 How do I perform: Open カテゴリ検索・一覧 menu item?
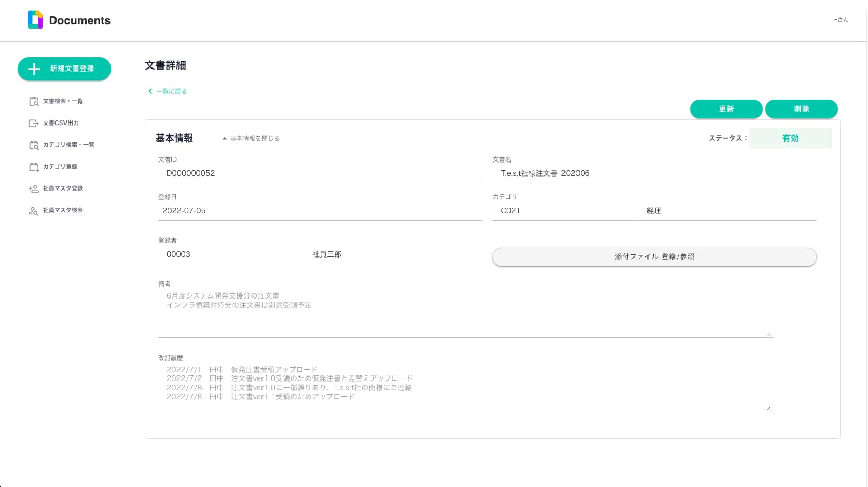(68, 145)
